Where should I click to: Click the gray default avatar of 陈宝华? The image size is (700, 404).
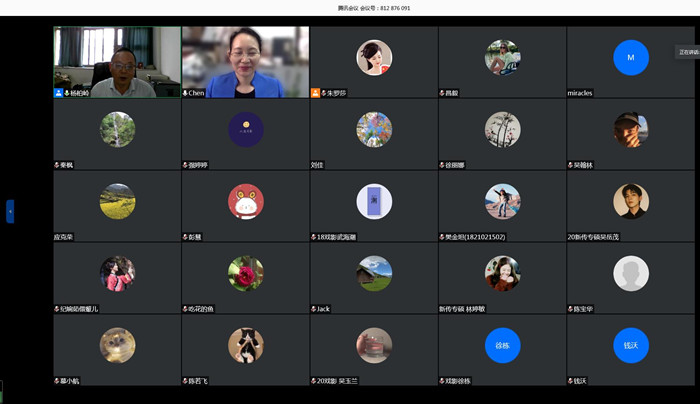click(630, 273)
